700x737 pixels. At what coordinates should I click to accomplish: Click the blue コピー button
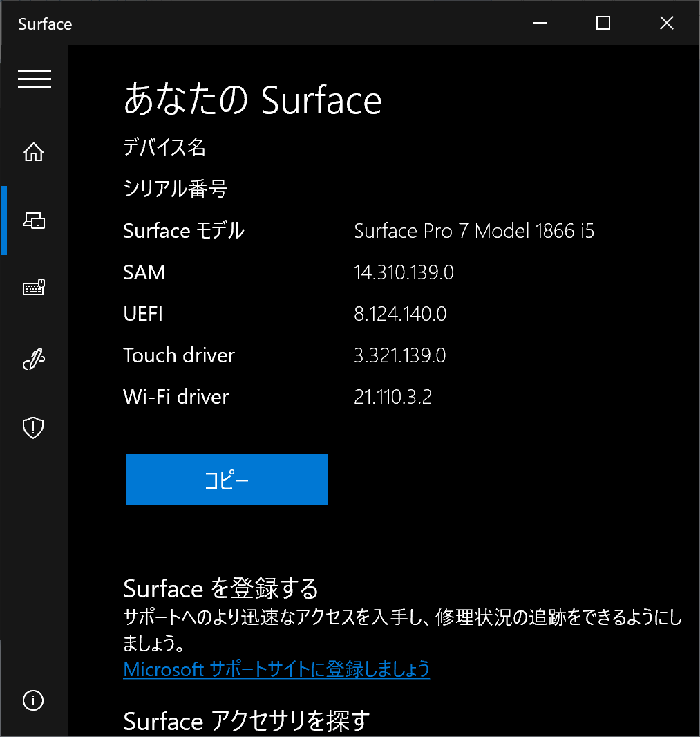click(x=227, y=479)
